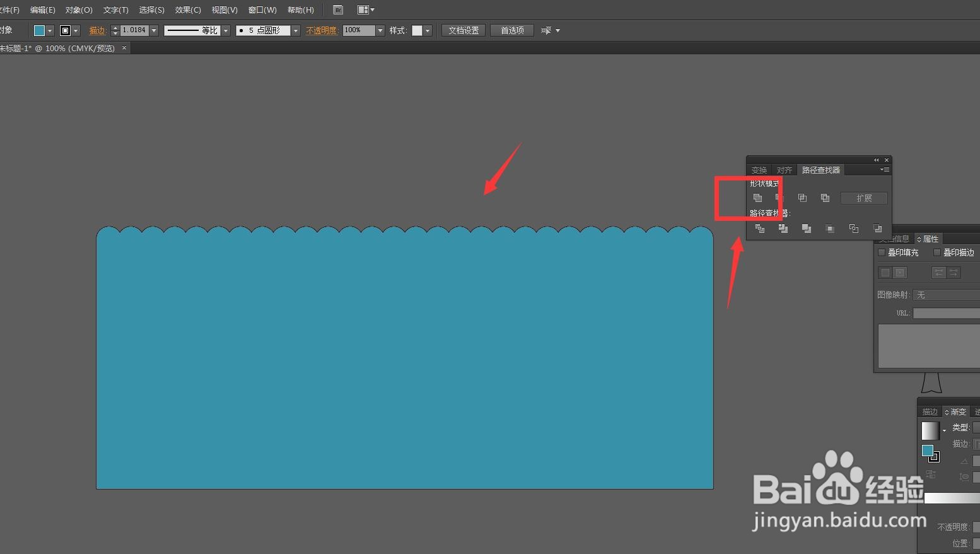The image size is (980, 554).
Task: Click the reverse gradient icon in Gradient panel
Action: click(931, 474)
